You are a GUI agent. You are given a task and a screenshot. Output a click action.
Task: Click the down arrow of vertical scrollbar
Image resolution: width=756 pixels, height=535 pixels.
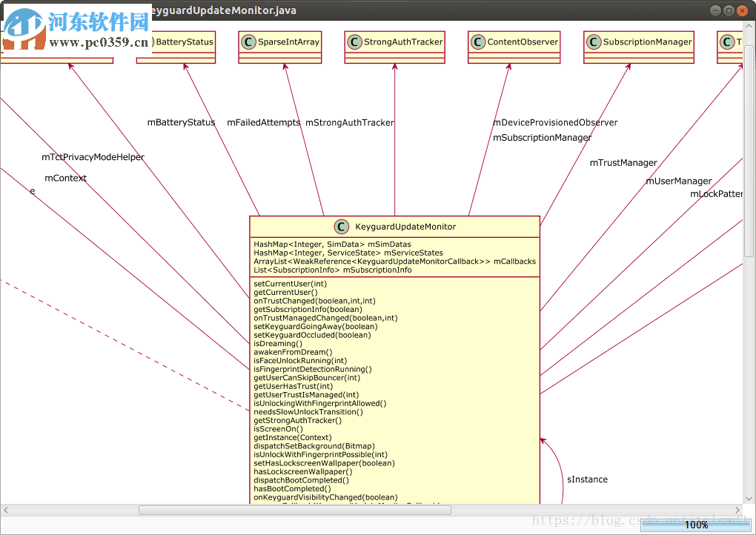750,499
